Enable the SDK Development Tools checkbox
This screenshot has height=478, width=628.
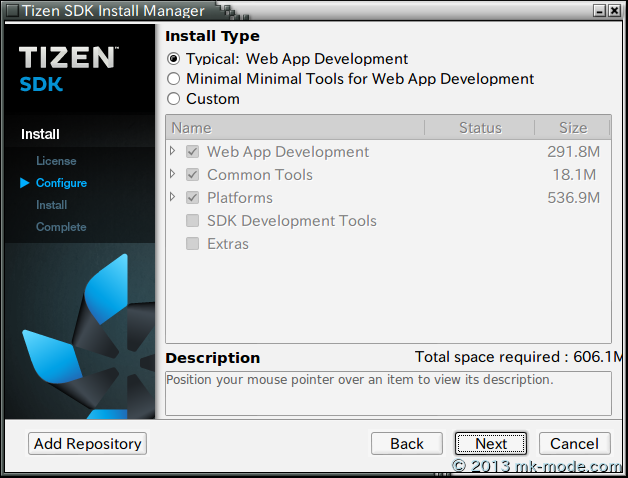click(x=193, y=221)
